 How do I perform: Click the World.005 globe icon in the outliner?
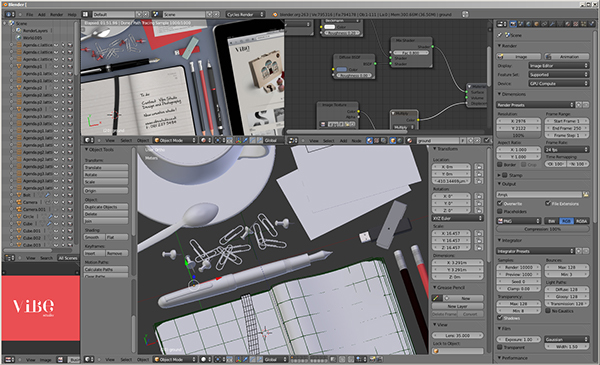18,37
